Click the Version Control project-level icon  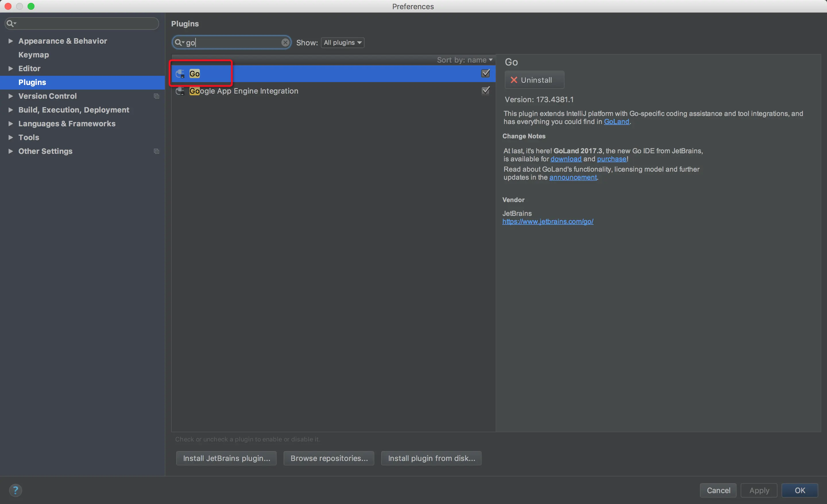tap(156, 96)
